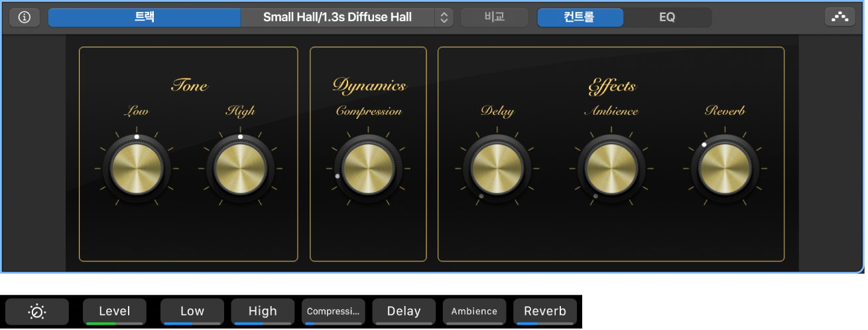Click the Compression knob
Image resolution: width=868 pixels, height=330 pixels.
tap(368, 169)
